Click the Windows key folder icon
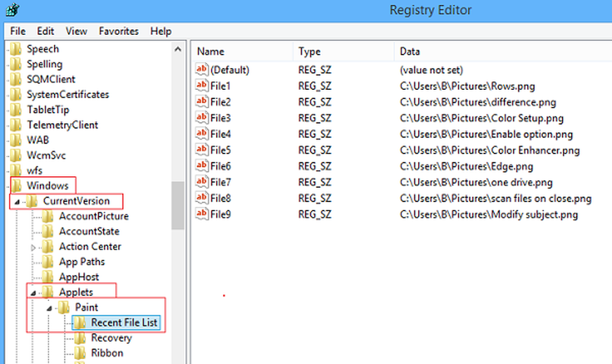612x364 pixels. click(16, 186)
